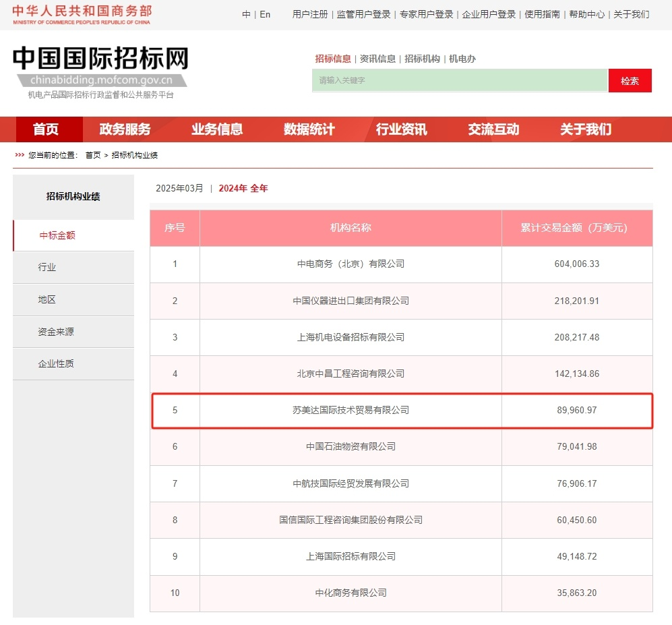The image size is (672, 625).
Task: Click the amount 142,134.86
Action: 577,374
